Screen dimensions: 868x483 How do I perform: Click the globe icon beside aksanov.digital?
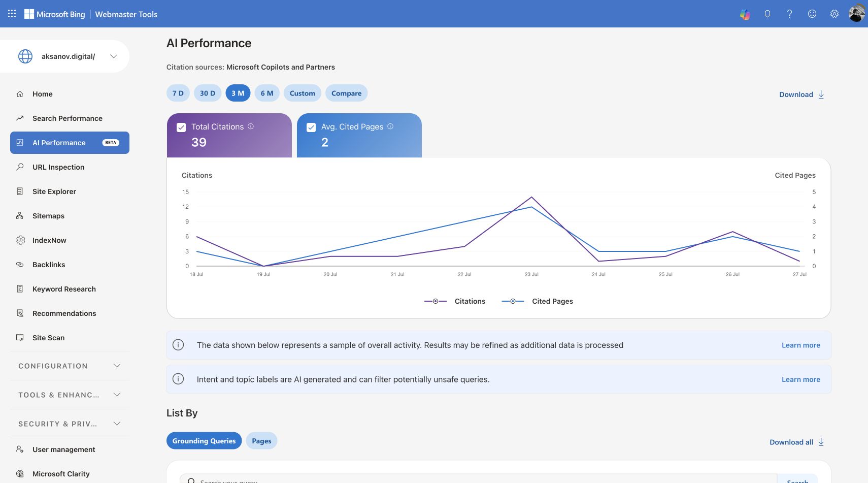point(25,56)
